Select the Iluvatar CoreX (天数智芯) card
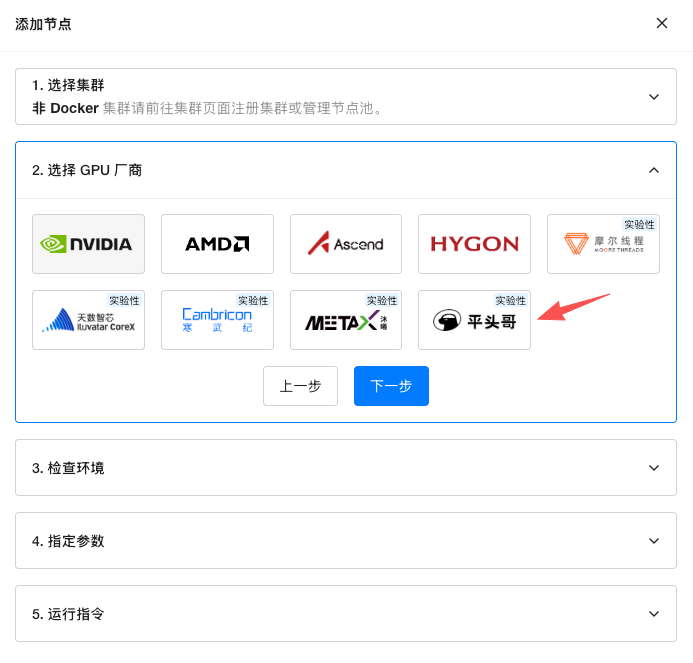The image size is (693, 663). point(88,320)
